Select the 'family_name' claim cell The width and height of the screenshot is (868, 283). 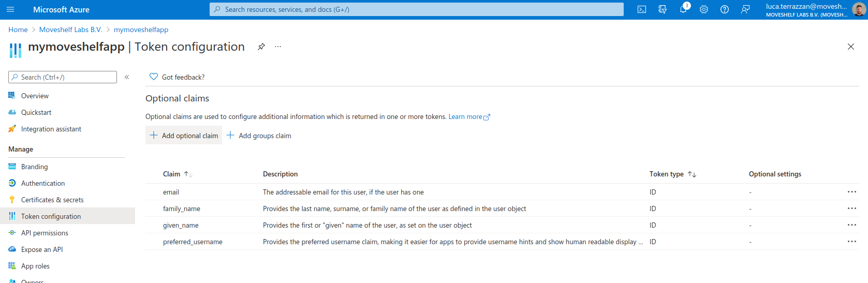click(x=182, y=208)
